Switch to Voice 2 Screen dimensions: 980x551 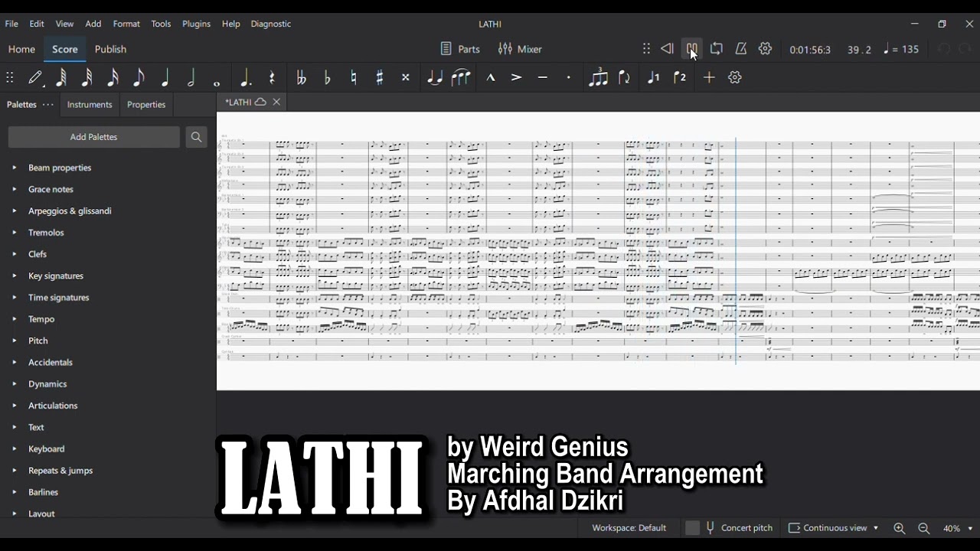coord(680,77)
